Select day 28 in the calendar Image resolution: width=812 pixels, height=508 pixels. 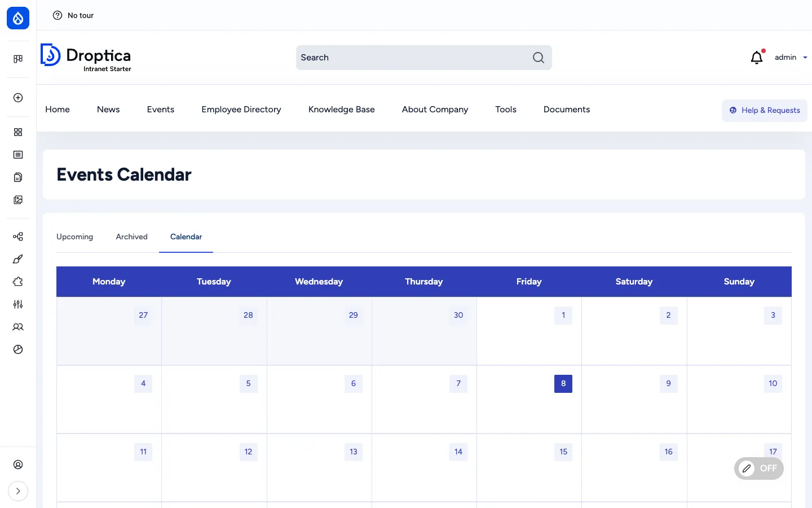pos(248,316)
